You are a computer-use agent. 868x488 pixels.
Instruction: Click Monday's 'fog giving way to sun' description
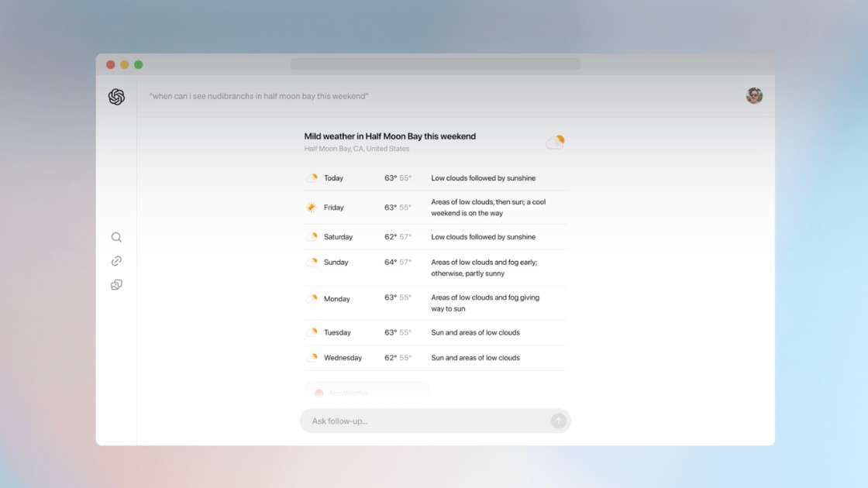point(485,303)
